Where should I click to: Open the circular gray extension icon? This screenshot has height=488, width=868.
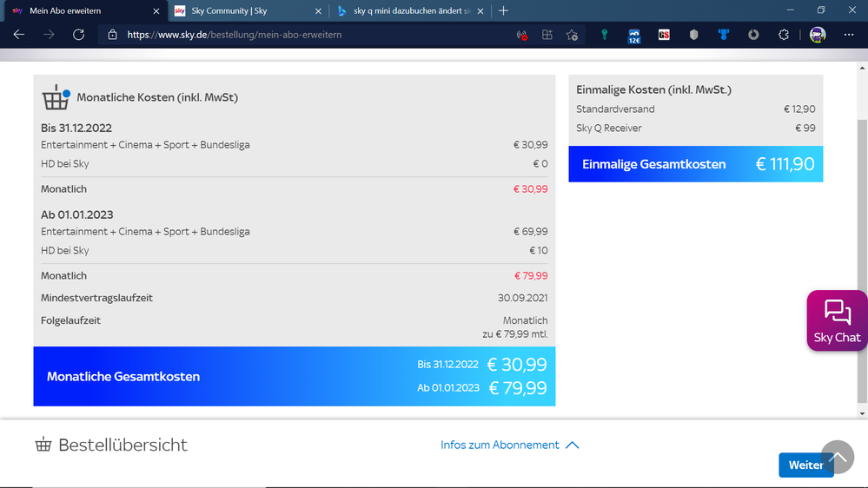coord(753,35)
